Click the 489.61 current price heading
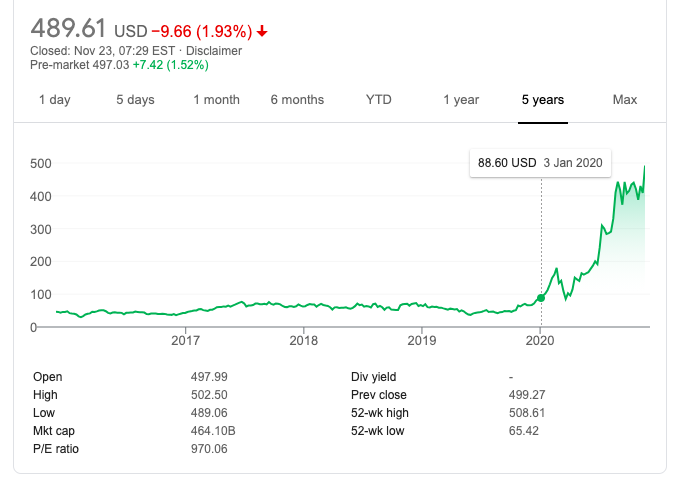Image resolution: width=690 pixels, height=481 pixels. click(69, 27)
